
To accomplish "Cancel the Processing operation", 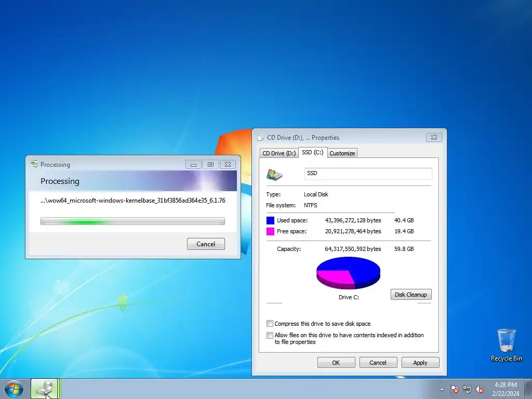I will [206, 244].
